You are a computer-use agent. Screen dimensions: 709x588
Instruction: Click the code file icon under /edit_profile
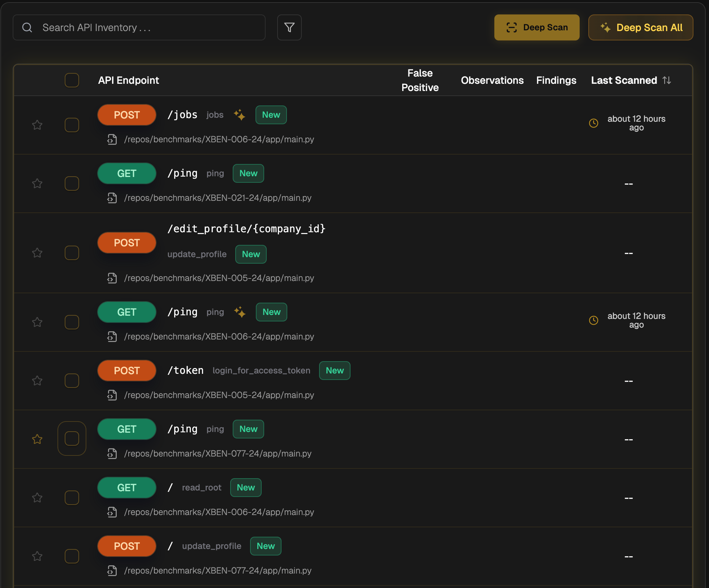pos(112,278)
